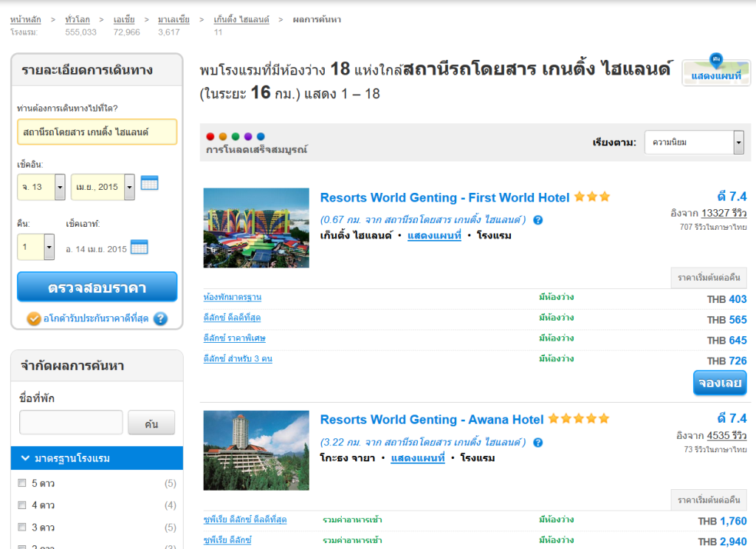Tick the 4 ดาว checkbox
The width and height of the screenshot is (756, 549).
[21, 505]
